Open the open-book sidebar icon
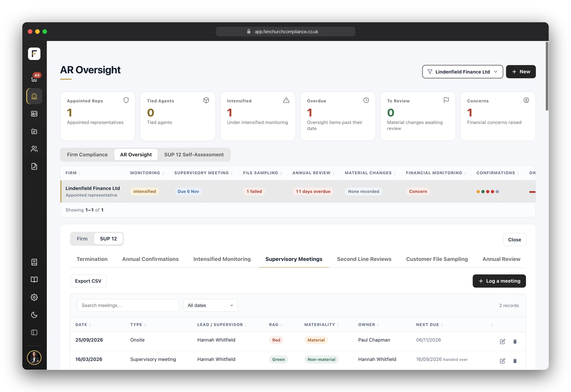This screenshot has height=392, width=571. [x=34, y=279]
